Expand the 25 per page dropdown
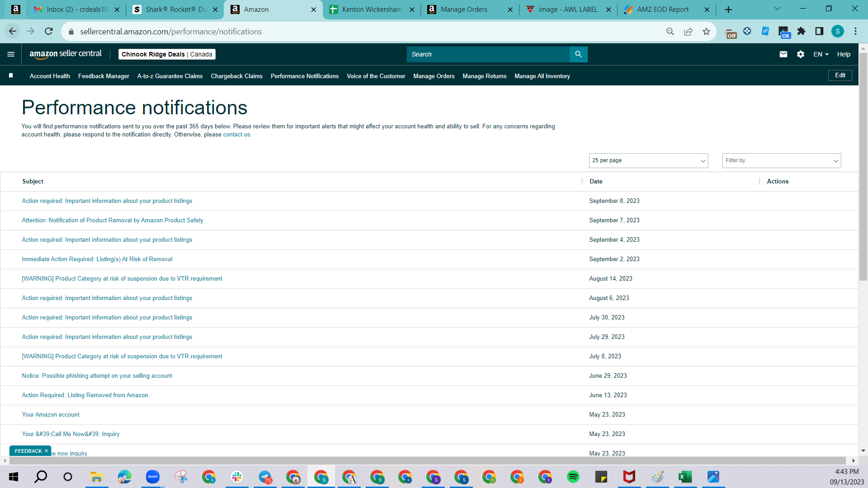Image resolution: width=868 pixels, height=488 pixels. coord(648,160)
